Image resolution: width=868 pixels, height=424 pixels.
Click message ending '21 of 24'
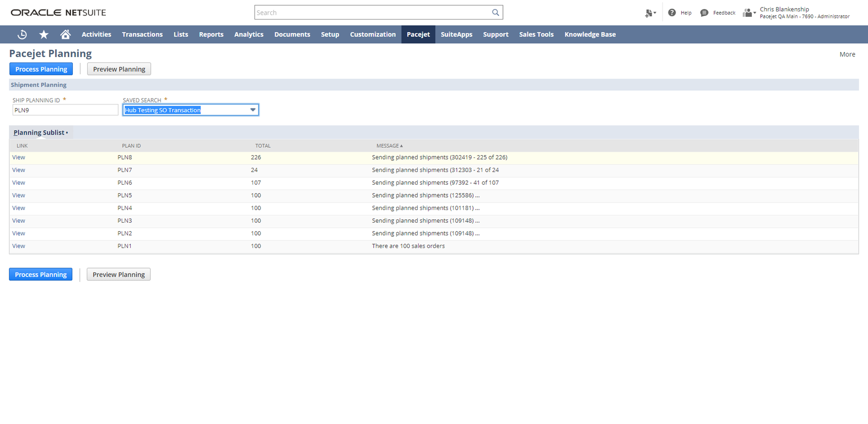(x=435, y=170)
